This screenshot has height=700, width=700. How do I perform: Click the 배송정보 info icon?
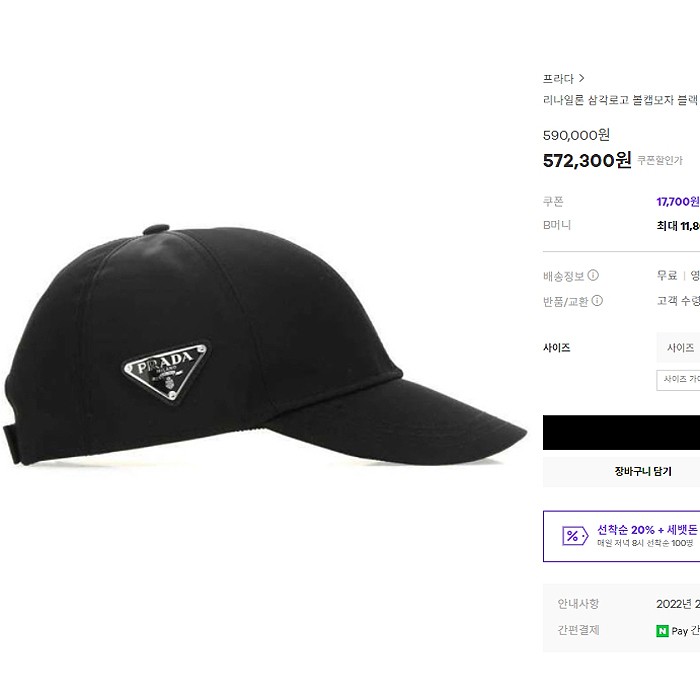pyautogui.click(x=593, y=275)
